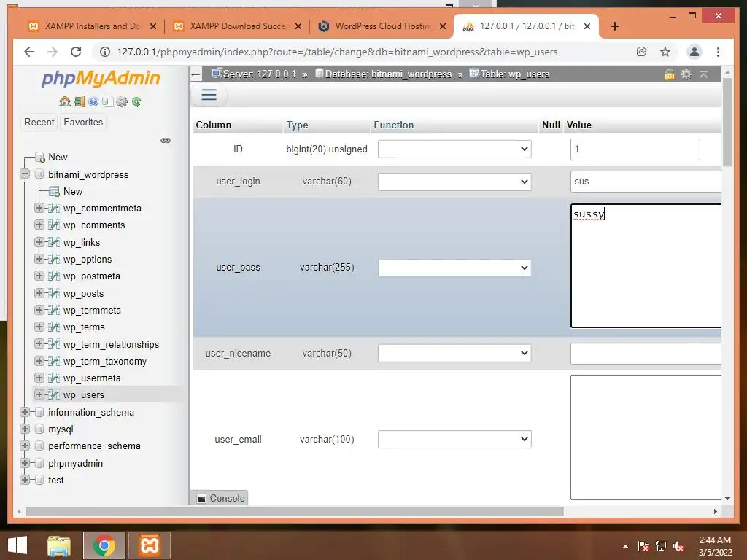747x560 pixels.
Task: Select wp_term_taxonomy table in tree
Action: [105, 362]
